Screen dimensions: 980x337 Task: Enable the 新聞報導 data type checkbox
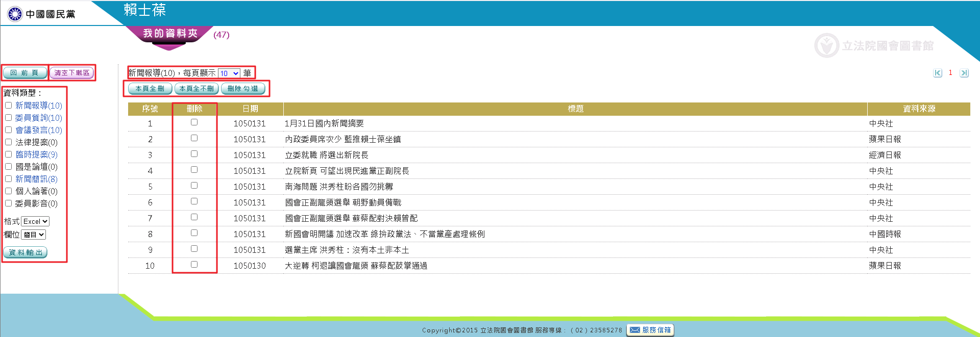(9, 106)
